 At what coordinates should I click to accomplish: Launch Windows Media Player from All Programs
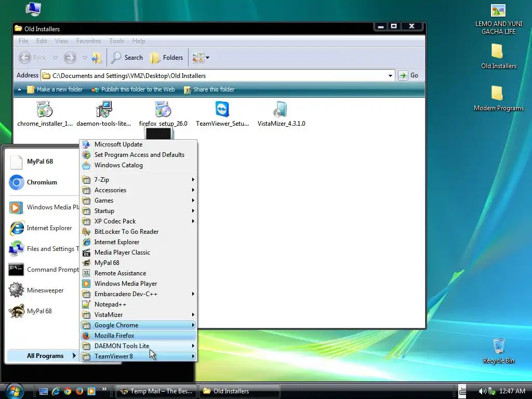point(138,284)
